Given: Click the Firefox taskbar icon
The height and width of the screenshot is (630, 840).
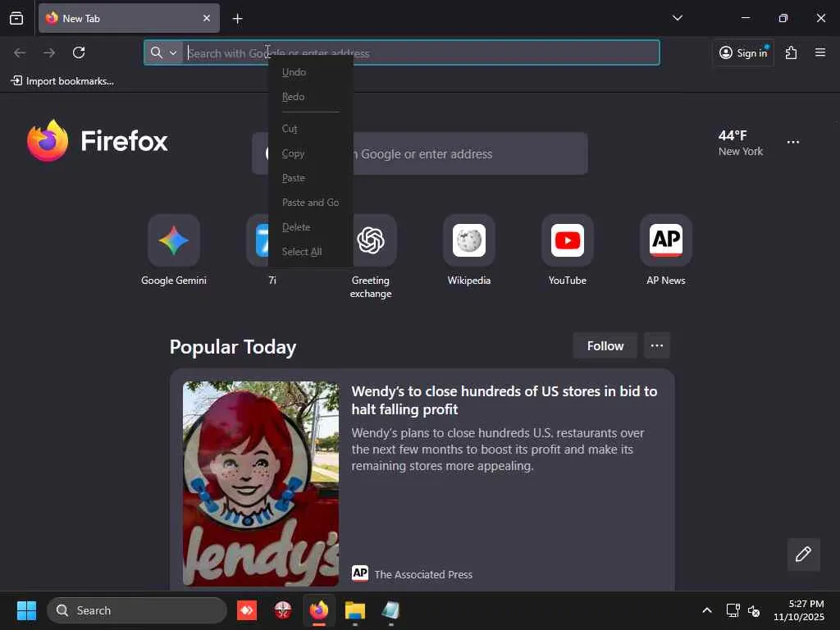Looking at the screenshot, I should tap(319, 610).
